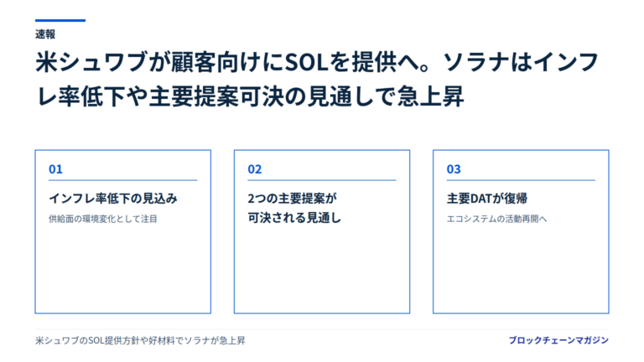Click the 供給面の環境変化として注目 subtitle
Viewport: 644px width, 362px height.
102,219
